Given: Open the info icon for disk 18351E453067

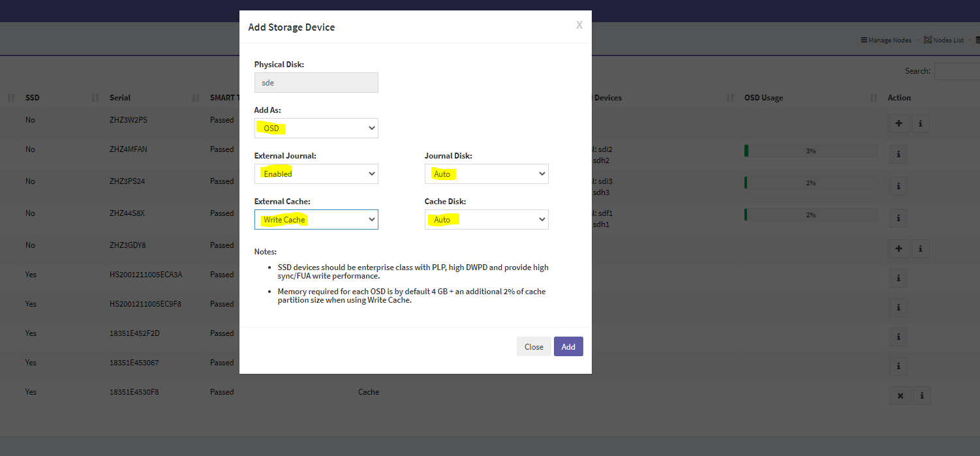Looking at the screenshot, I should (x=898, y=366).
